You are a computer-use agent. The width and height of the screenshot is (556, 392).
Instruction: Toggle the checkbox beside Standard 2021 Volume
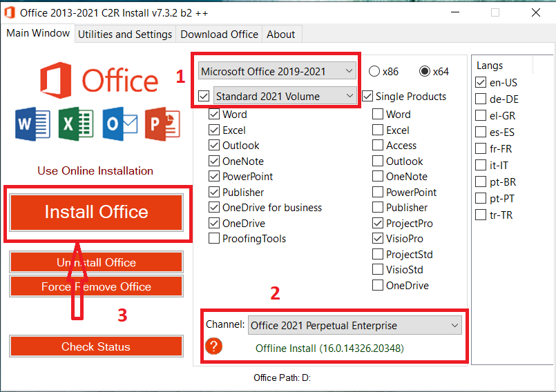[204, 96]
